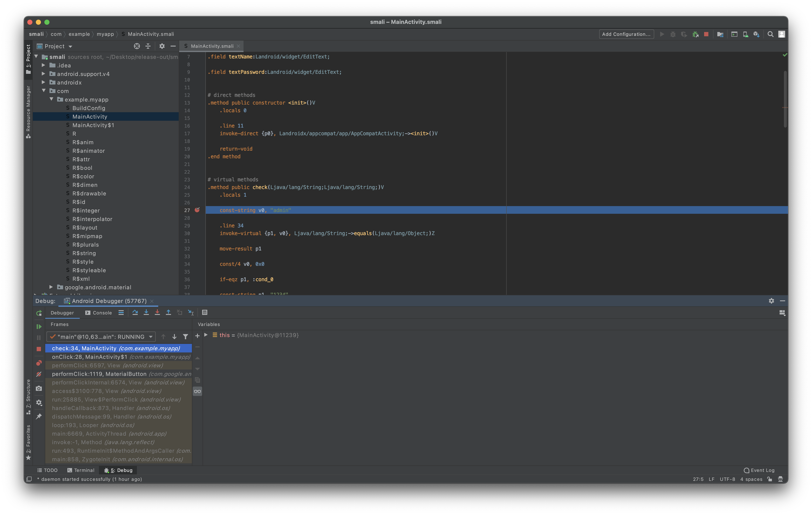Open View Breakpoints double red dots

[39, 363]
